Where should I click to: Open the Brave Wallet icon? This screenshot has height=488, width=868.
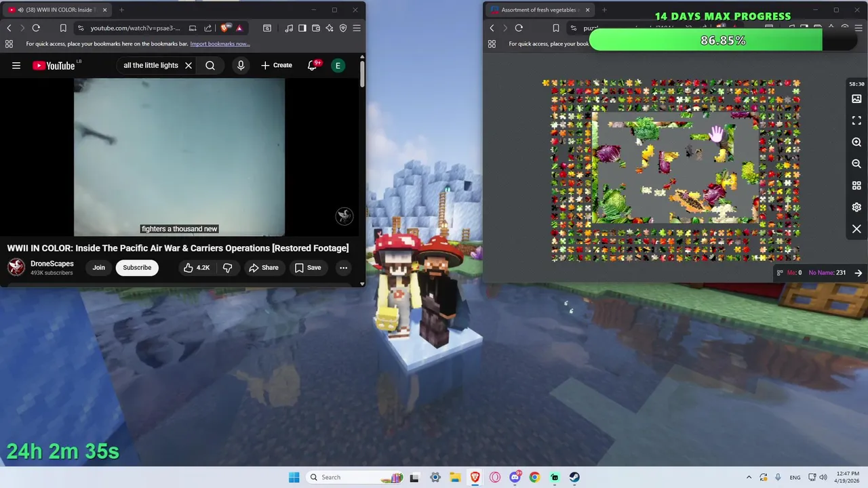(x=316, y=28)
